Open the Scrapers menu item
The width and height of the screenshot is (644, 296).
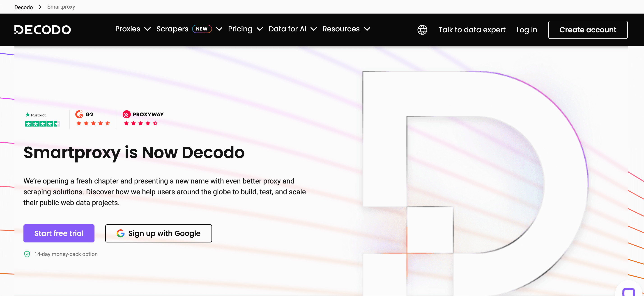(172, 29)
